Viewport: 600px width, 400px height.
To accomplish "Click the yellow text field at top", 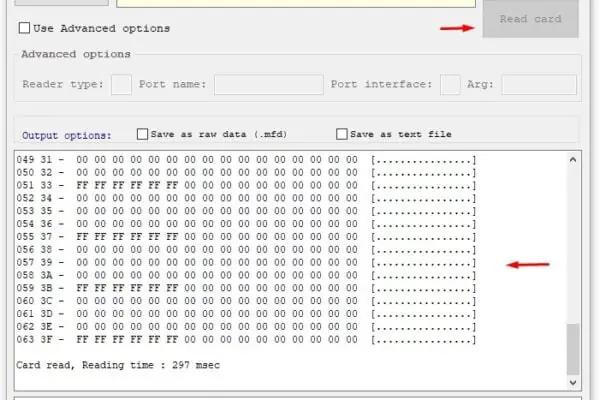I will (x=296, y=3).
